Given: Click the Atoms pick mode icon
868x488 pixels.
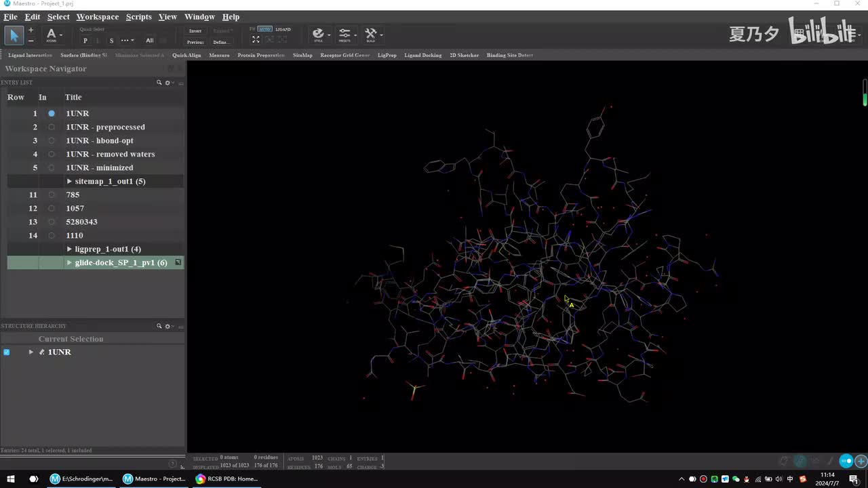Looking at the screenshot, I should click(x=51, y=35).
